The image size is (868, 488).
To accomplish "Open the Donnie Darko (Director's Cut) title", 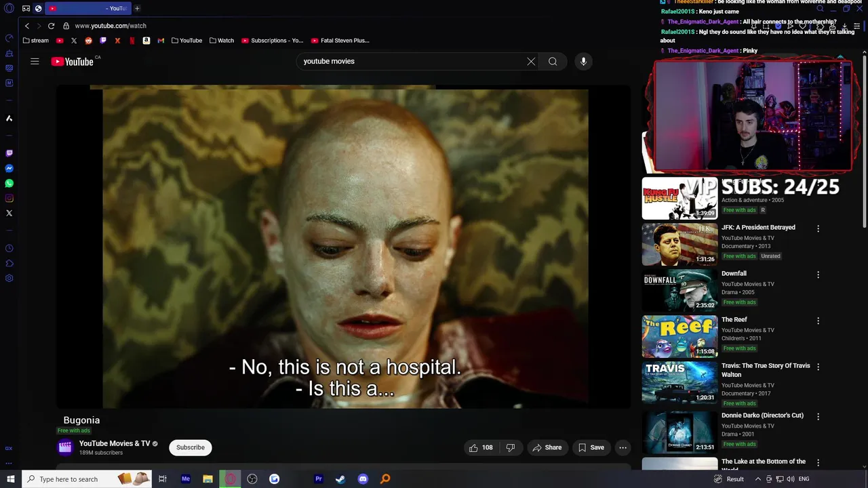I will pos(762,415).
